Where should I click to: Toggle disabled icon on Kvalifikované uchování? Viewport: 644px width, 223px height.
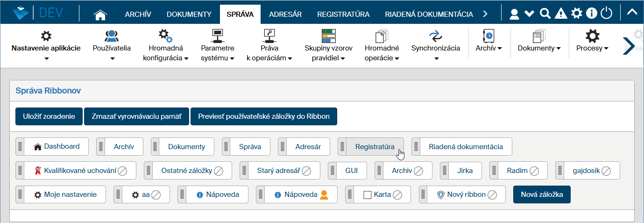(x=122, y=171)
